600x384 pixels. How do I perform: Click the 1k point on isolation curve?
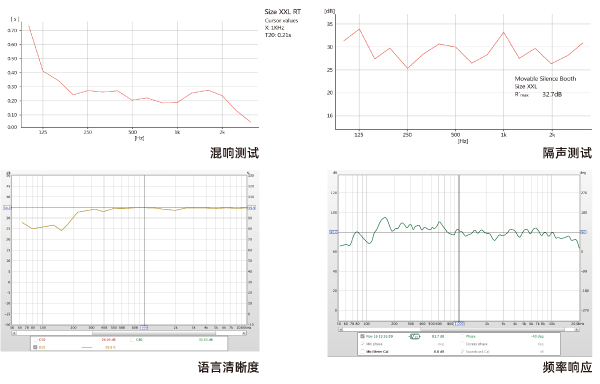(504, 33)
